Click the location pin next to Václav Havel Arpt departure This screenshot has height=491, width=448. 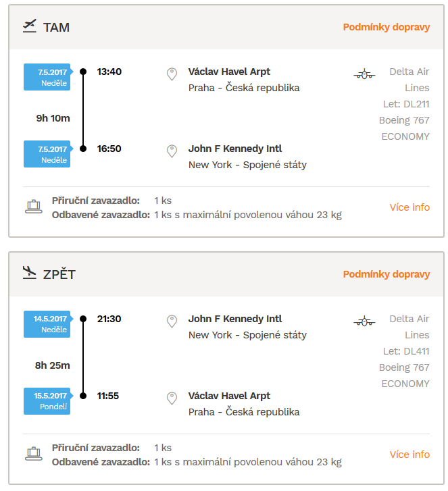pos(172,74)
